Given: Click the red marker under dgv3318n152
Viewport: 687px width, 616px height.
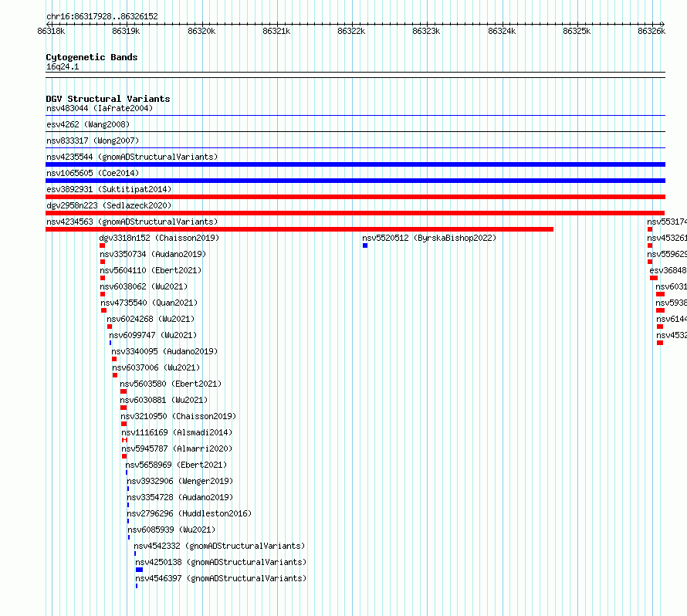Looking at the screenshot, I should click(102, 245).
